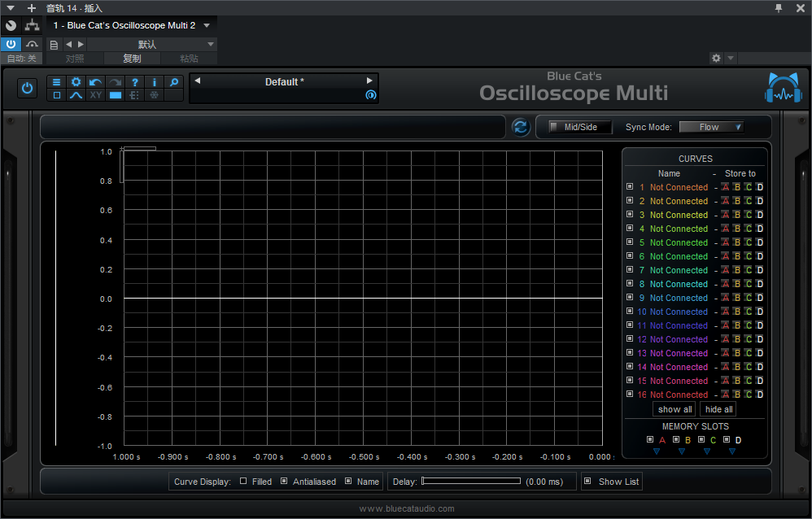Go to next plugin preset with right arrow
Image resolution: width=812 pixels, height=519 pixels.
click(369, 81)
